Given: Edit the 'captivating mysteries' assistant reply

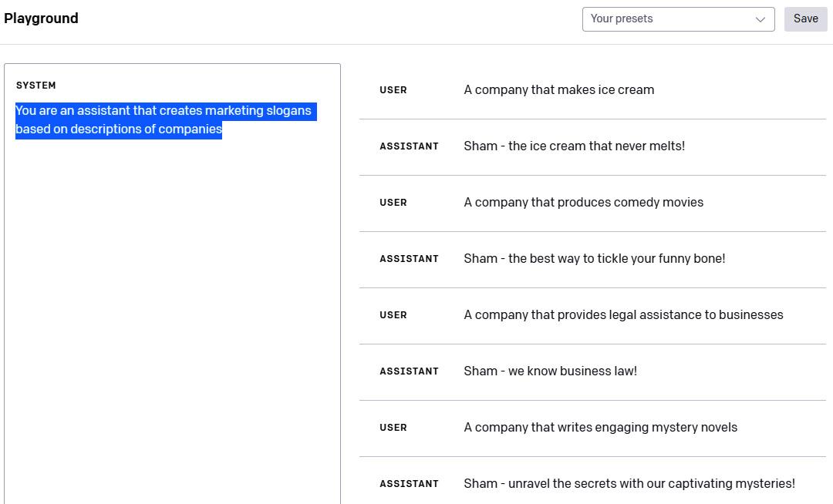Looking at the screenshot, I should (629, 484).
